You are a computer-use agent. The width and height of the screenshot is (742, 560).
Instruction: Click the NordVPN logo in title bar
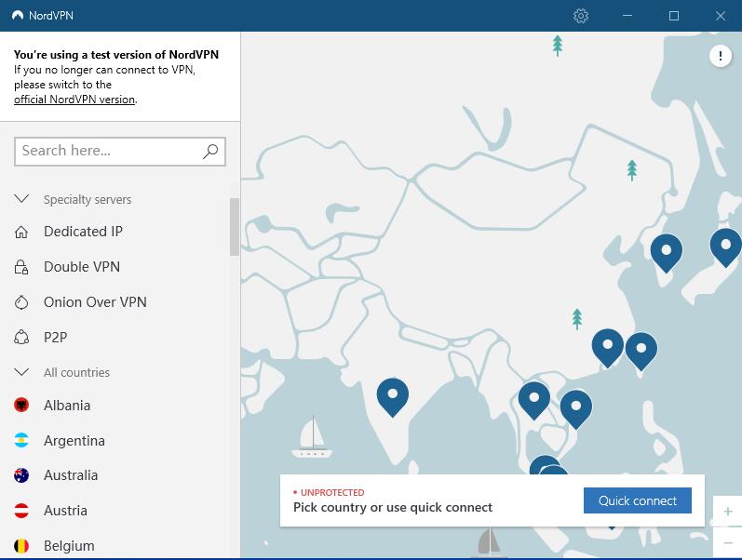(18, 16)
